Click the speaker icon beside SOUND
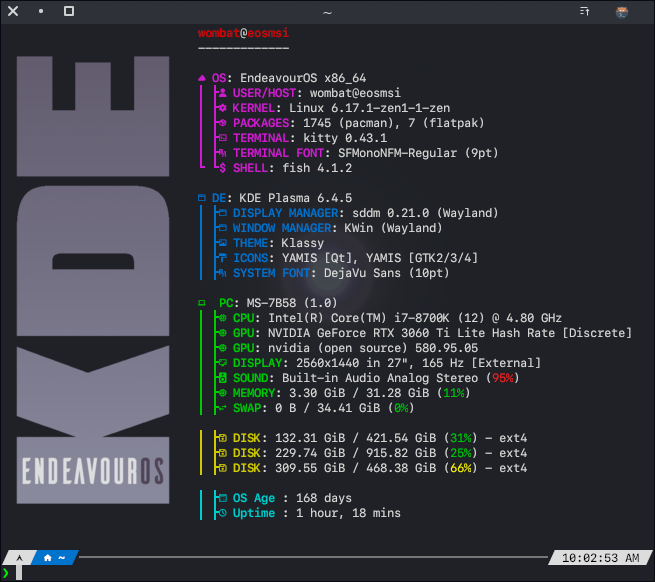655x582 pixels. pyautogui.click(x=222, y=379)
